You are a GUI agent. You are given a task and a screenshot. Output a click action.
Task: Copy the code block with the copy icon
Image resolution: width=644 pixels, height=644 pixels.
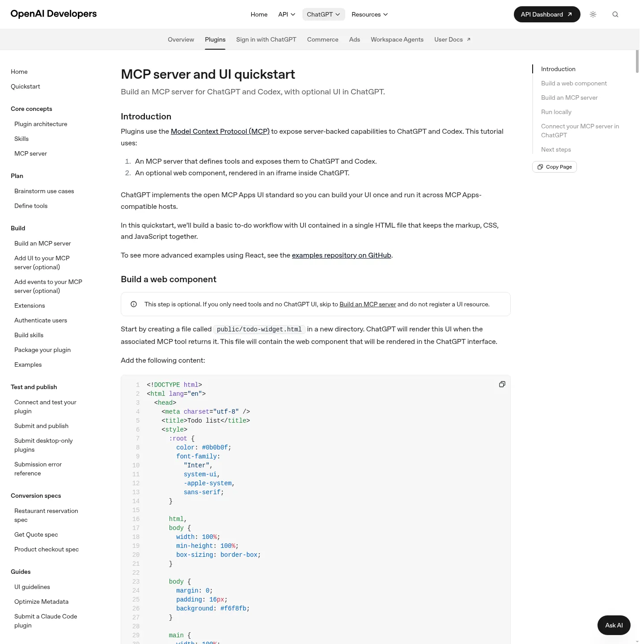[x=502, y=384]
